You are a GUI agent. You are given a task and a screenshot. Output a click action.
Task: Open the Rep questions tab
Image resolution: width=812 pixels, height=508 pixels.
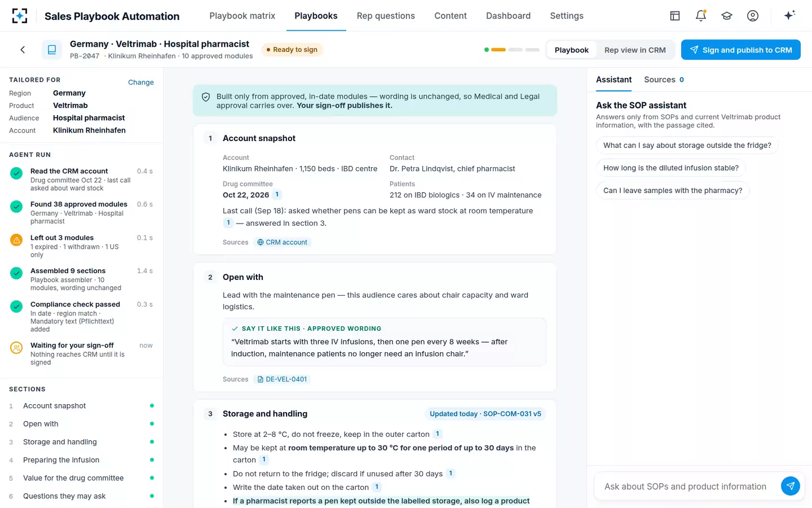point(386,16)
